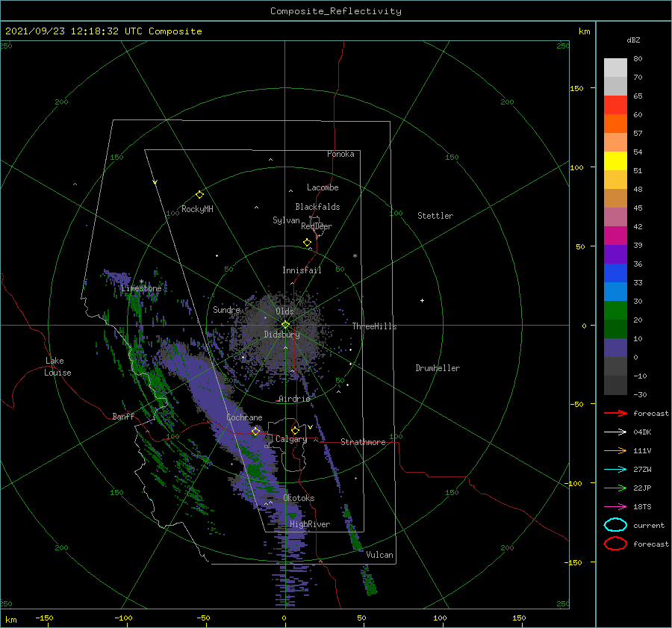Click the Composite_Reflectivity title
Viewport: 672px width, 628px height.
click(x=336, y=11)
